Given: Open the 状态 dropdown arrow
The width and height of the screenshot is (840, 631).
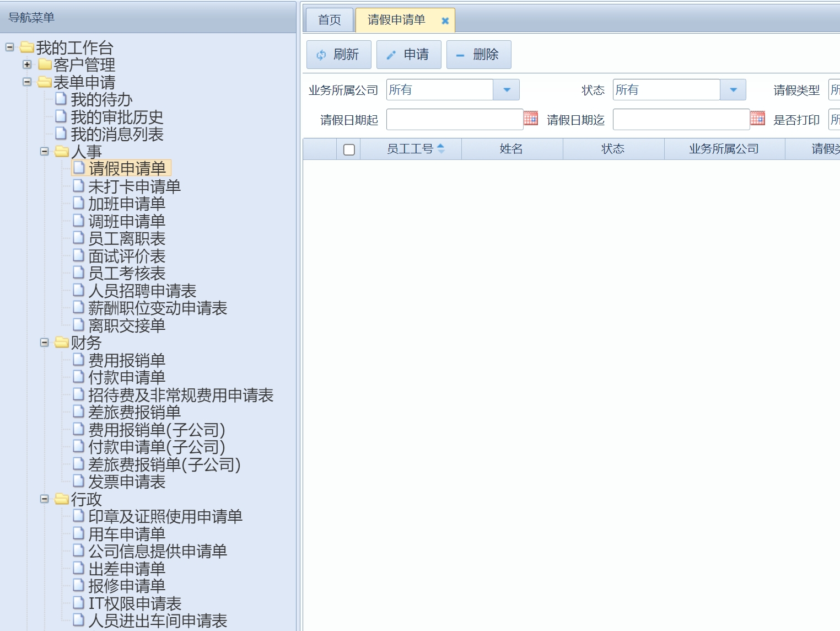Looking at the screenshot, I should [733, 90].
